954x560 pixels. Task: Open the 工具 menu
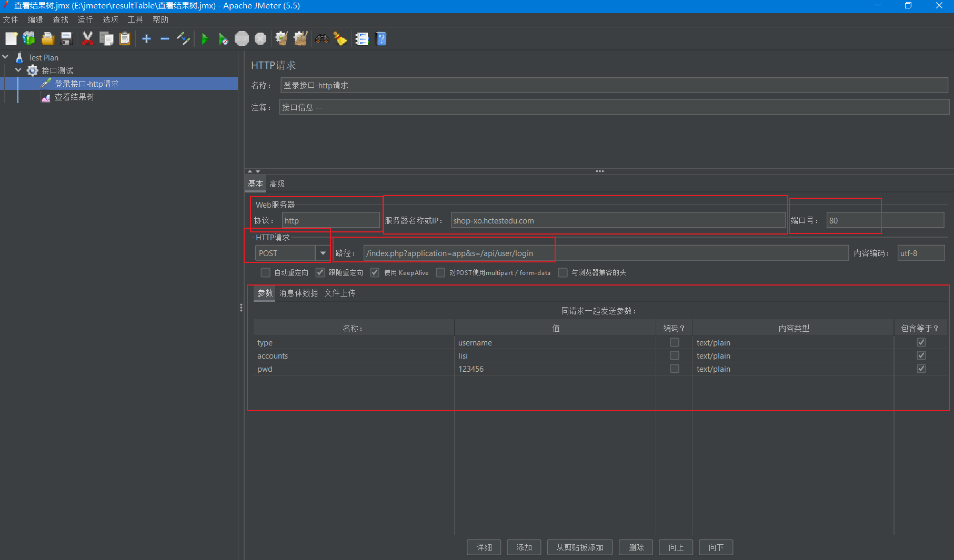click(135, 19)
